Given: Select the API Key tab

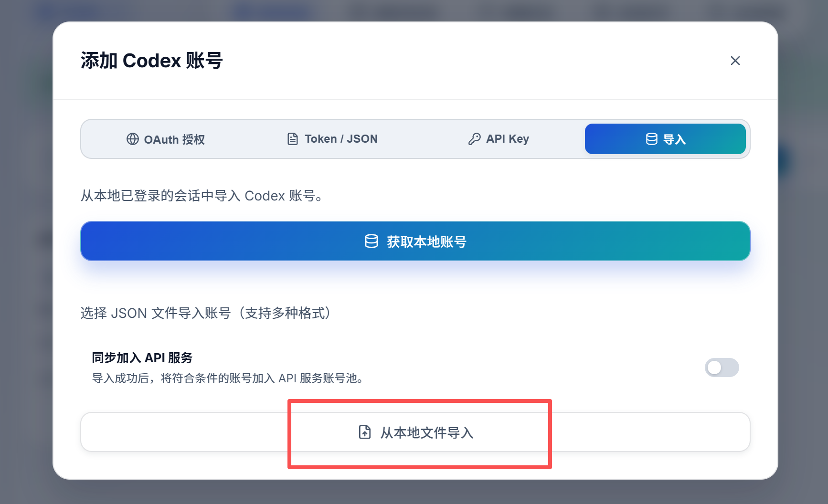Looking at the screenshot, I should [499, 139].
